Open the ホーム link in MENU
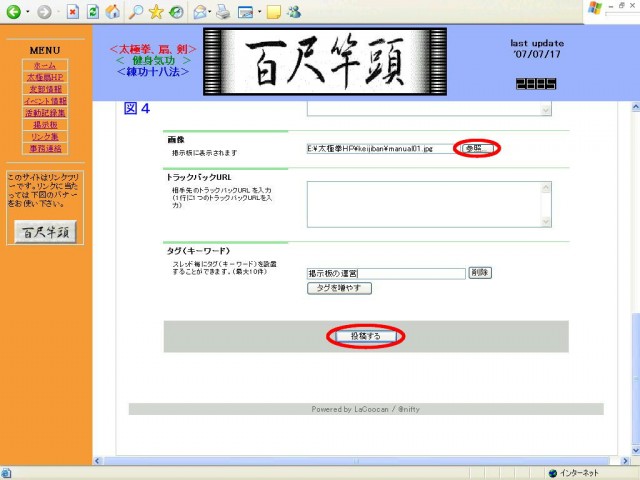Image resolution: width=640 pixels, height=480 pixels. [45, 65]
